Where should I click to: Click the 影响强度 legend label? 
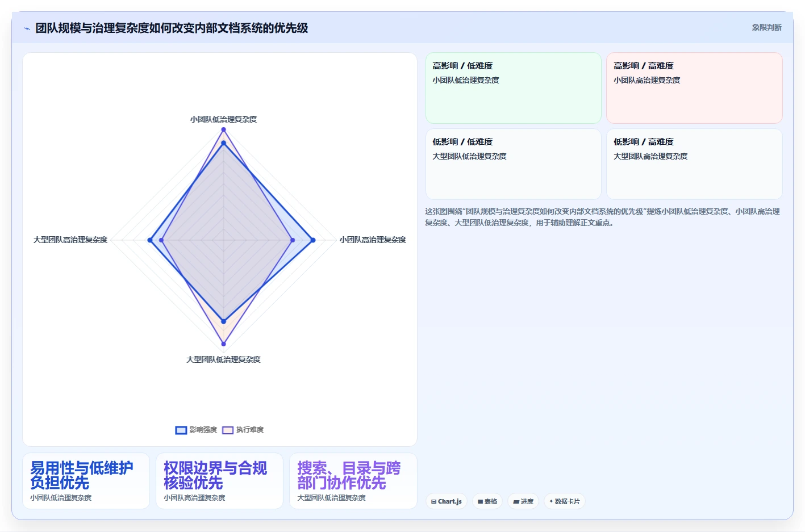[x=203, y=430]
